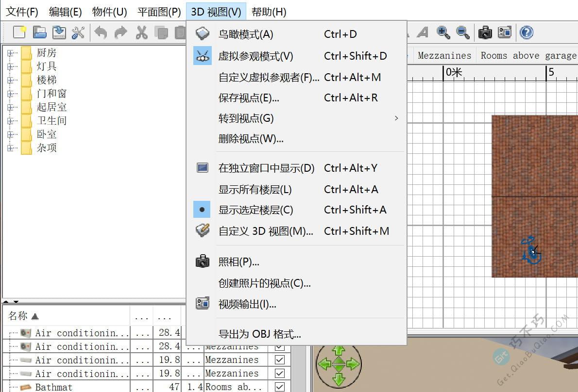Create a photo with the toolbar camera icon
Image resolution: width=578 pixels, height=392 pixels.
(x=485, y=33)
